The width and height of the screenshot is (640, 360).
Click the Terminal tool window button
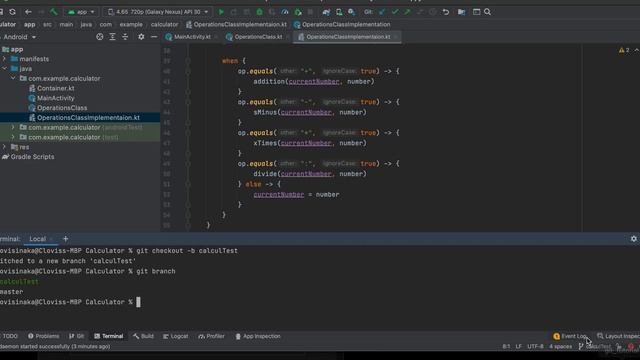point(109,336)
